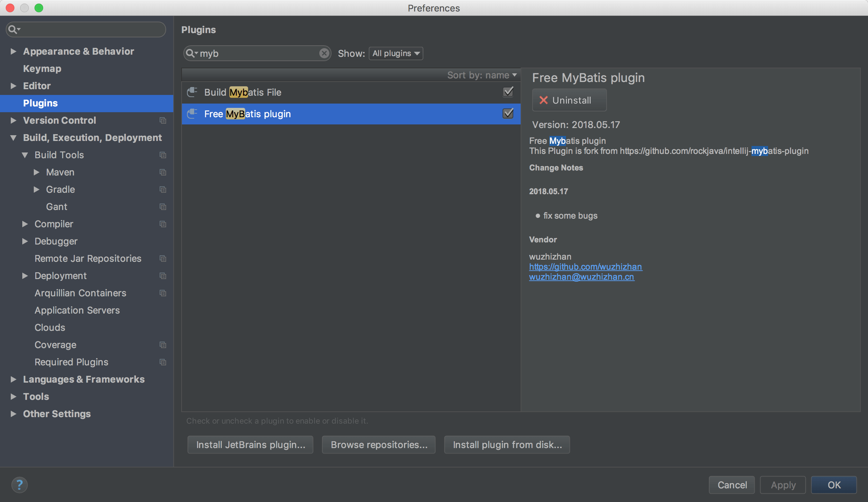
Task: Expand the Other Settings section
Action: point(13,414)
